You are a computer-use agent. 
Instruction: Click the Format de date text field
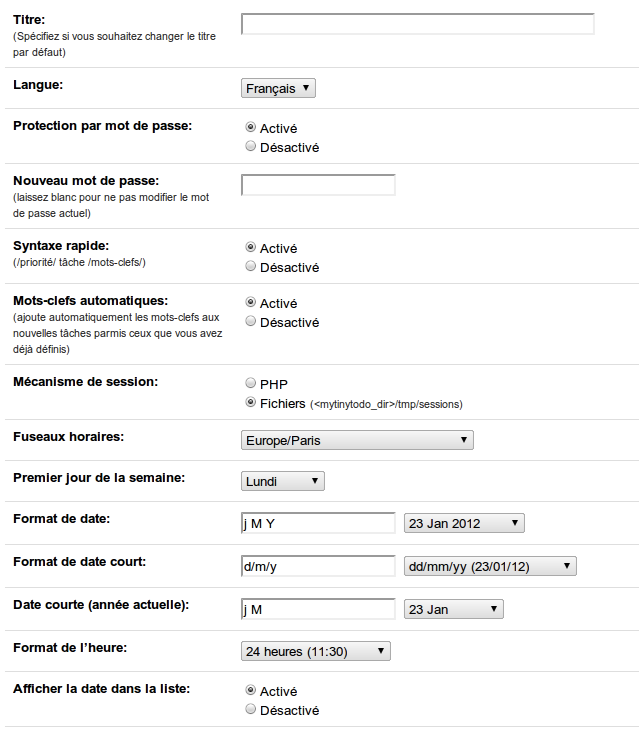point(318,523)
